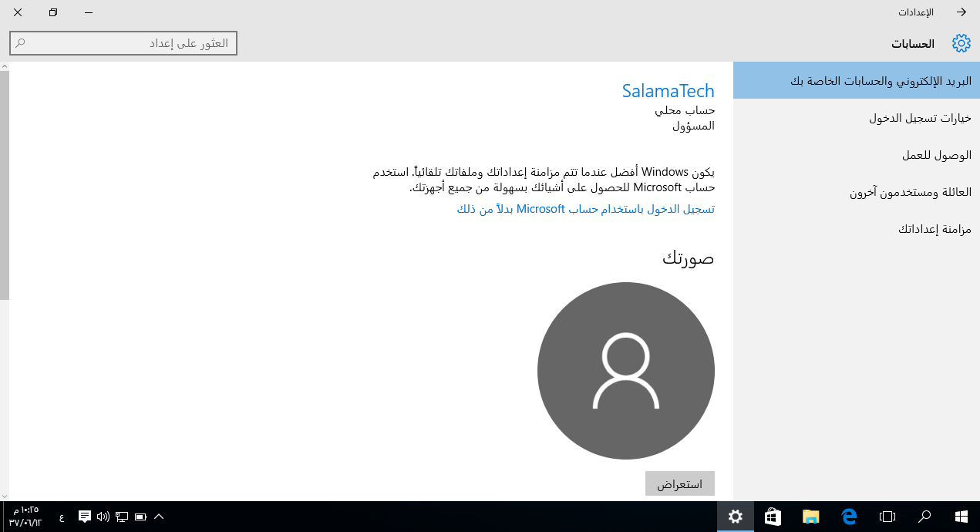Click the magnifier icon in the search box

pos(21,43)
